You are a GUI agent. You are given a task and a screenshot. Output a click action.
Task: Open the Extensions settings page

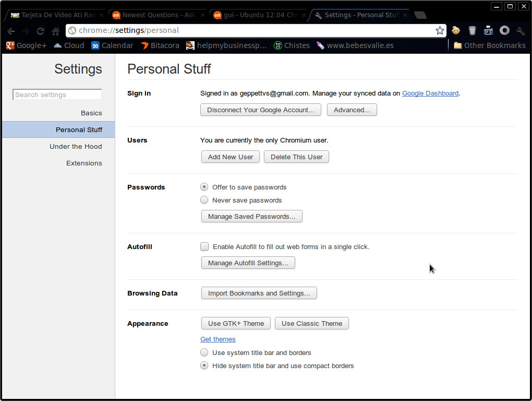tap(84, 163)
